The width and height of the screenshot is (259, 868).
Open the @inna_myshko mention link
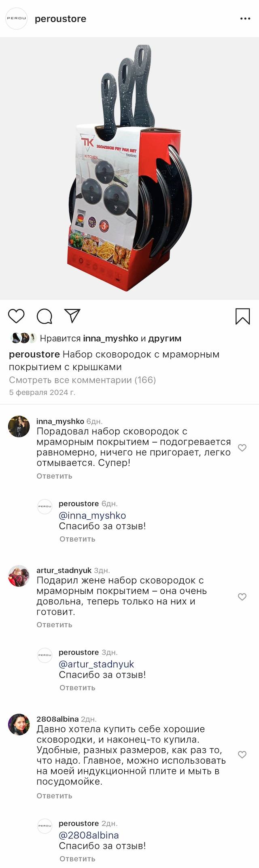pos(92,515)
